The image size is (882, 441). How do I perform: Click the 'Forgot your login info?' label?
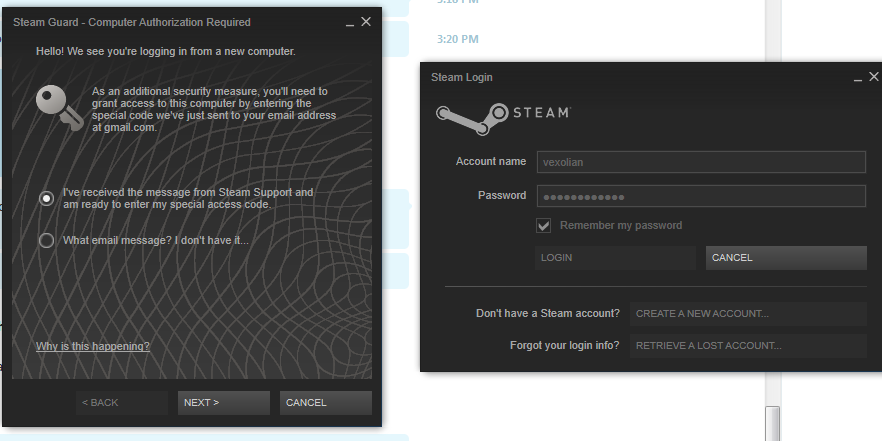pos(565,345)
